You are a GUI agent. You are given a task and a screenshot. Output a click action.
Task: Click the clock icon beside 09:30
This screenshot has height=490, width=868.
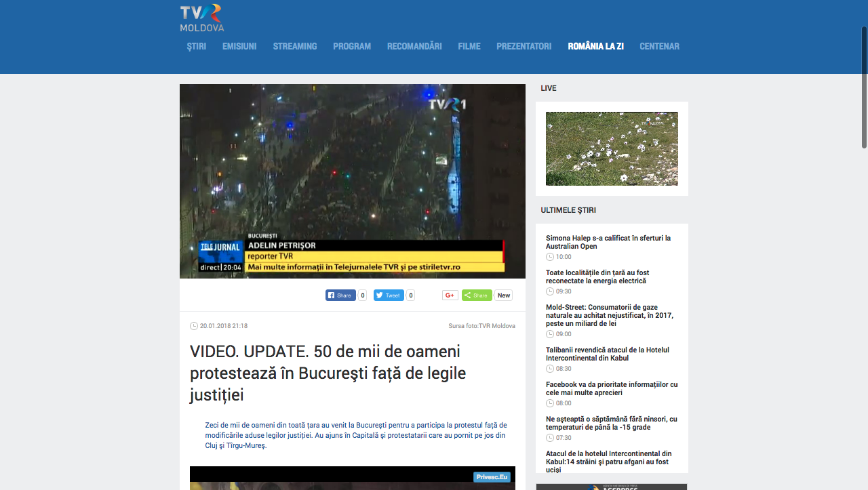tap(550, 291)
